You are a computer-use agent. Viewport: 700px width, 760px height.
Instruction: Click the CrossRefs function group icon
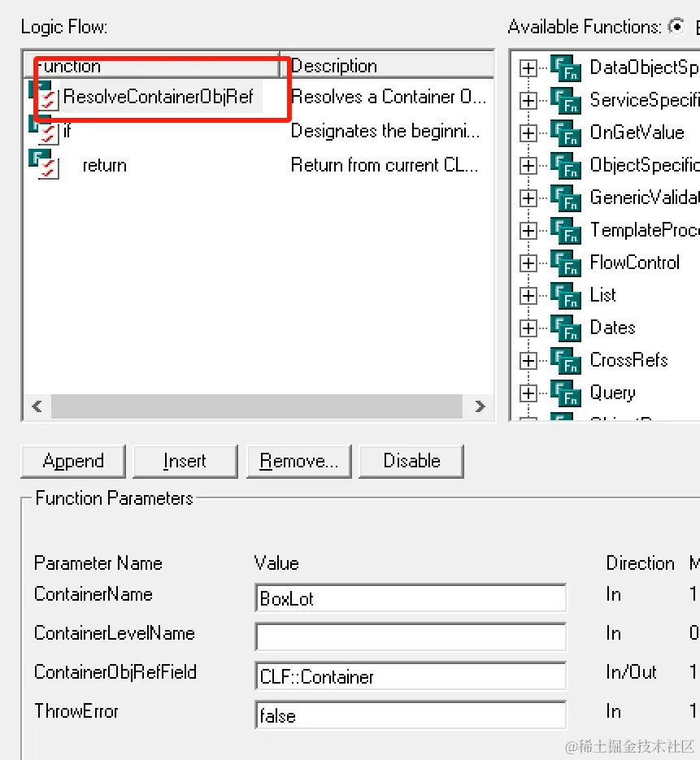[566, 360]
